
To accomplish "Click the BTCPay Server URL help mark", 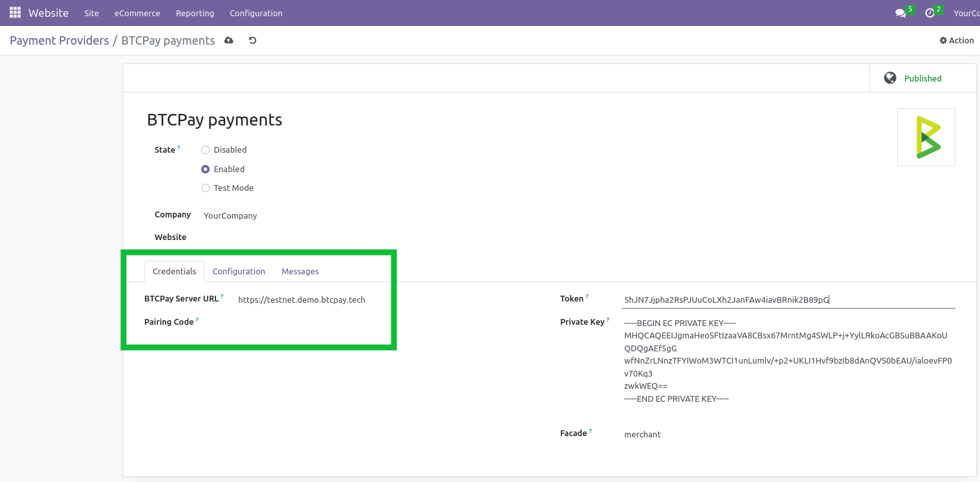I will coord(222,297).
